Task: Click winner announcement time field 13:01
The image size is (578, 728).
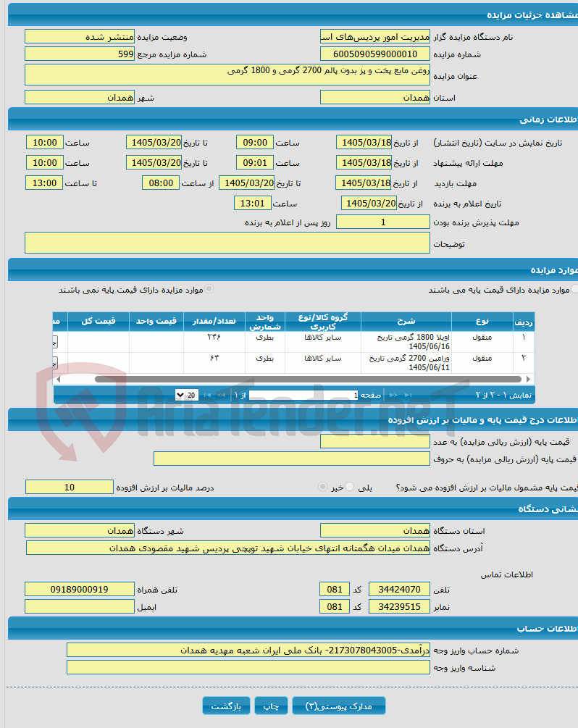Action: point(252,204)
